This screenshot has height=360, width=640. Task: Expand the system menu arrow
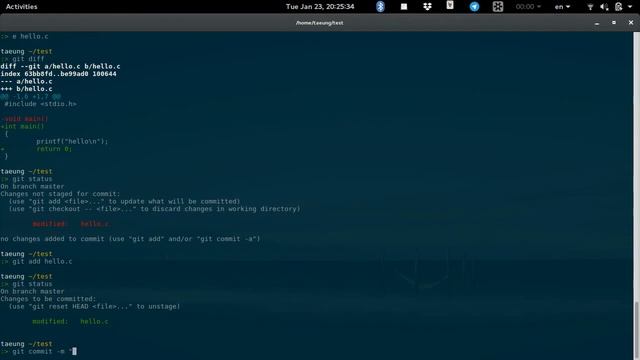(630, 7)
